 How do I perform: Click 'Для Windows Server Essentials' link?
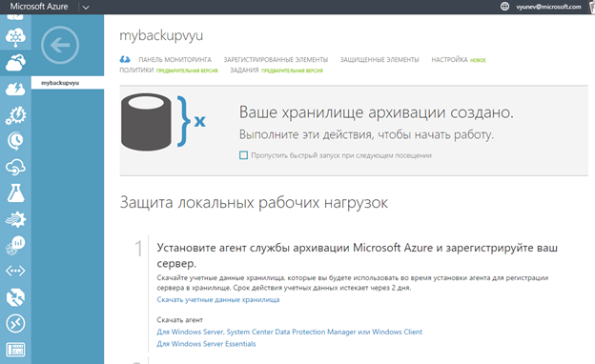coord(206,344)
